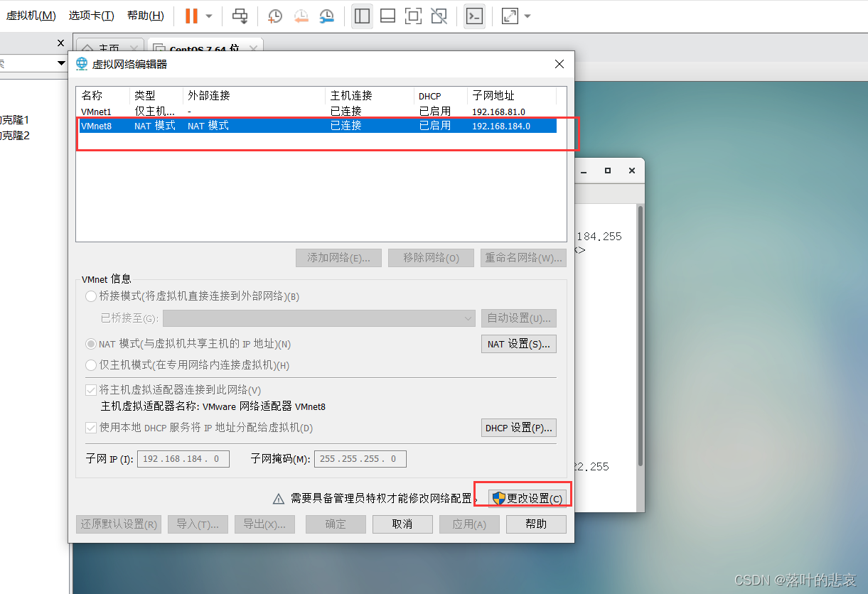Viewport: 868px width, 594px height.
Task: Click the 子网 IP input field
Action: click(183, 459)
